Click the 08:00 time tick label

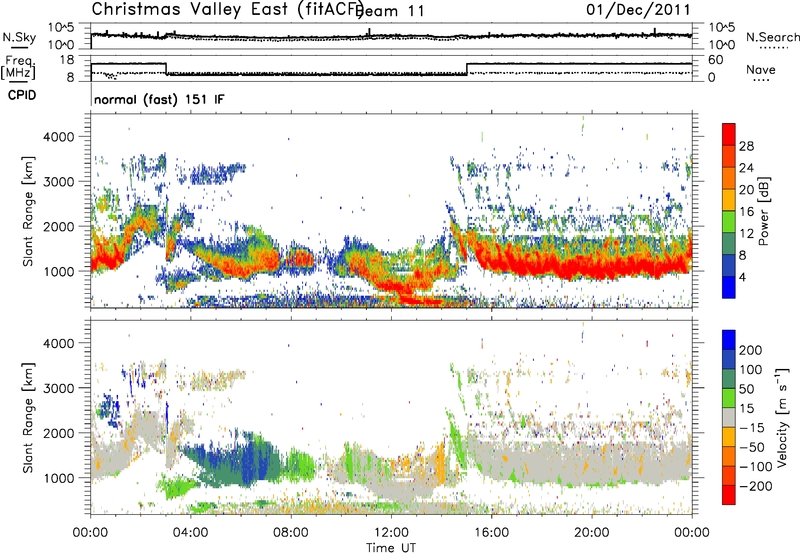coord(291,533)
